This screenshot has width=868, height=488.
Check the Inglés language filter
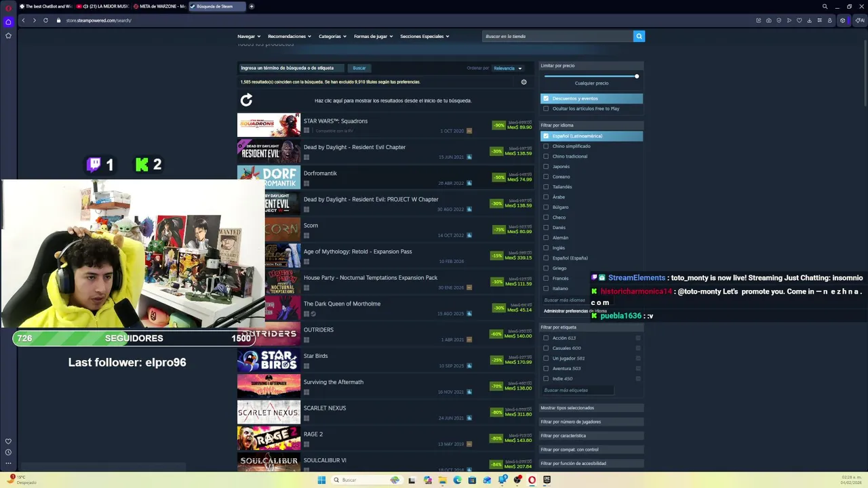546,247
